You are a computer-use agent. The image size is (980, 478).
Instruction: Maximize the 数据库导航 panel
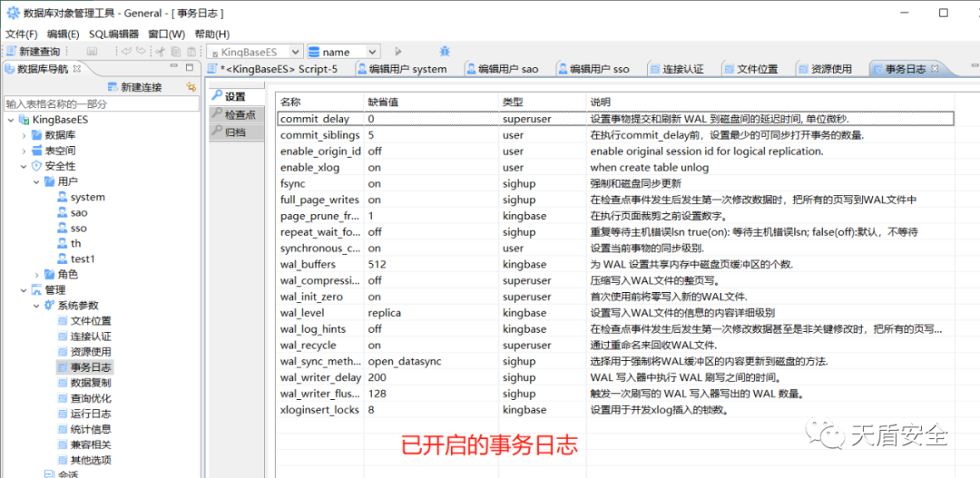(x=191, y=68)
